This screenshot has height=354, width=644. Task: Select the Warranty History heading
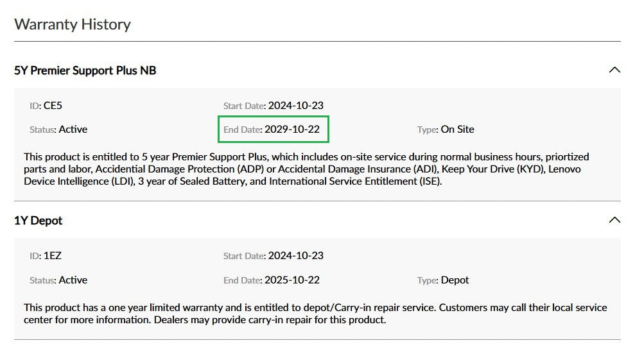click(73, 24)
